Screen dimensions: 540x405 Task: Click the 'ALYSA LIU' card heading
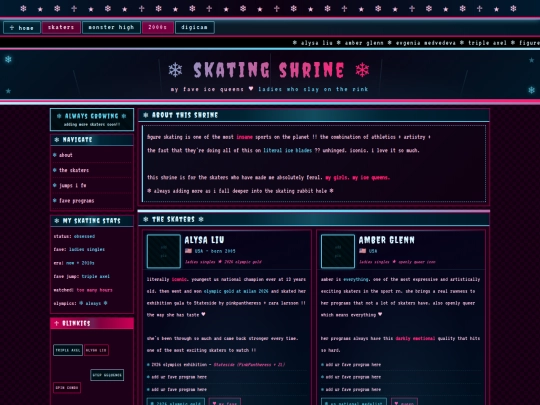point(204,240)
